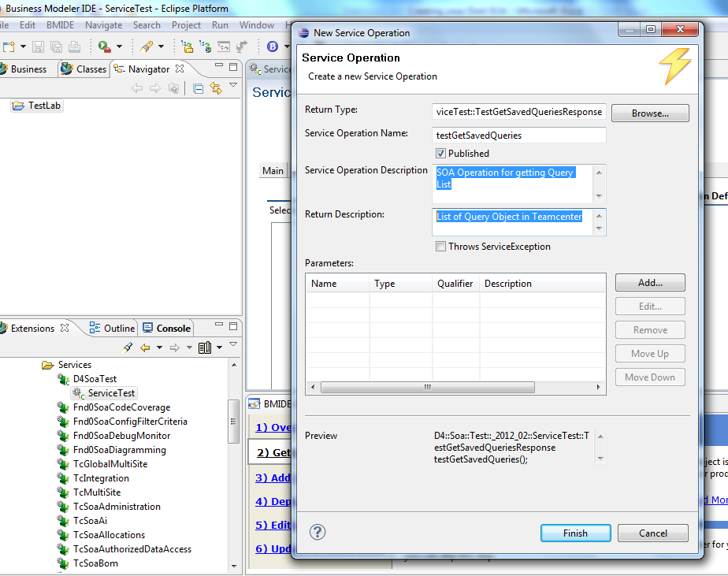Switch to the Classes tab
728x576 pixels.
(84, 69)
